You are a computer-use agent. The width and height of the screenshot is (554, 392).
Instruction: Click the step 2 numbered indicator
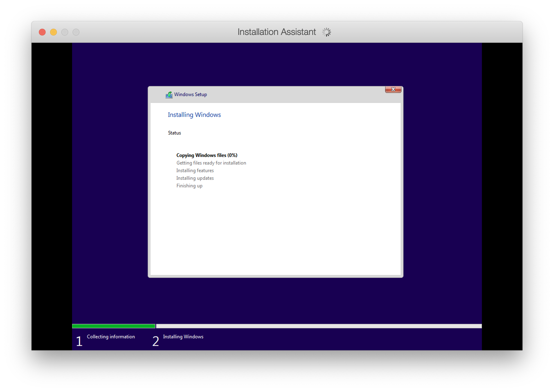click(156, 341)
